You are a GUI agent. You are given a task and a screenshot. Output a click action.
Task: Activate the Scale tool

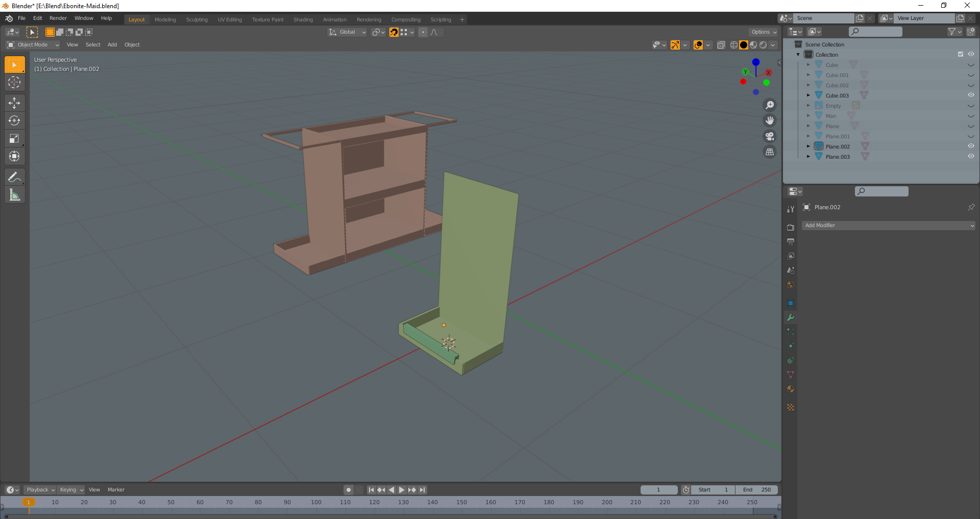click(14, 138)
